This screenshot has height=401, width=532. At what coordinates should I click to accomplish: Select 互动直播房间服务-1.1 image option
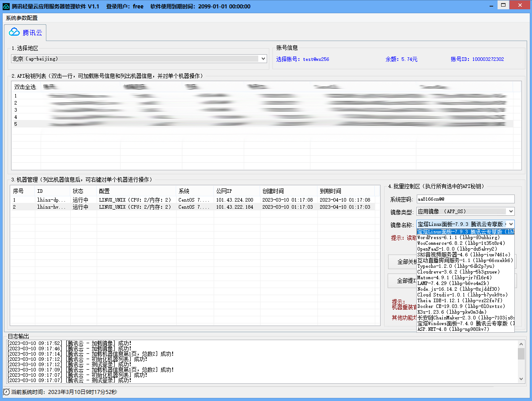(465, 260)
